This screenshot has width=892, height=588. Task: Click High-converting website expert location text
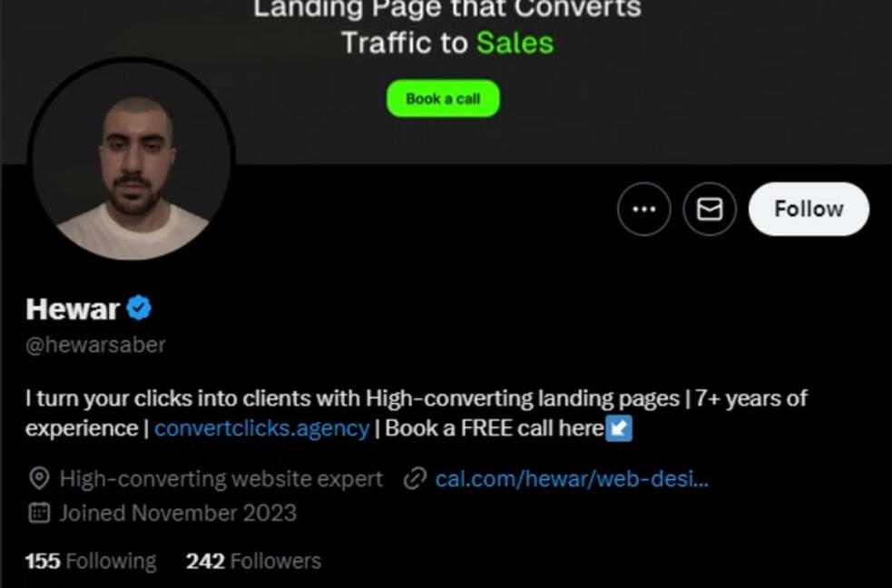(x=221, y=479)
